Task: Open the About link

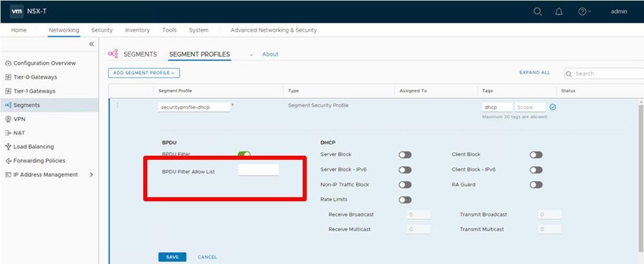Action: pyautogui.click(x=270, y=54)
